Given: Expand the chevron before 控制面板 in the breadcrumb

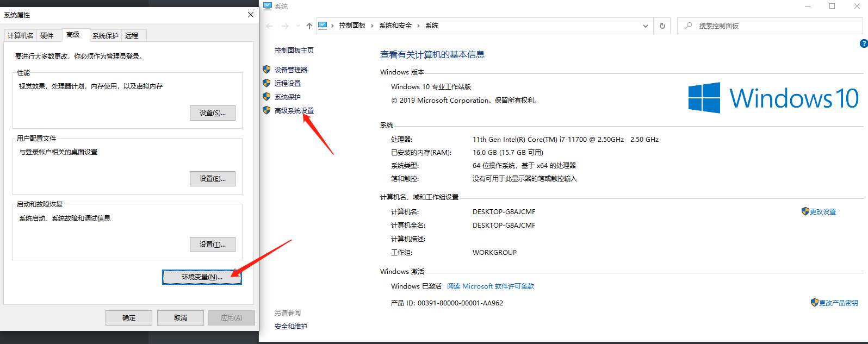Looking at the screenshot, I should tap(332, 26).
